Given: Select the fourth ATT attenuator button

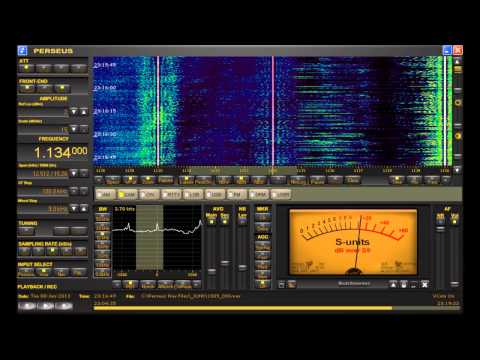Looking at the screenshot, I should [x=78, y=68].
